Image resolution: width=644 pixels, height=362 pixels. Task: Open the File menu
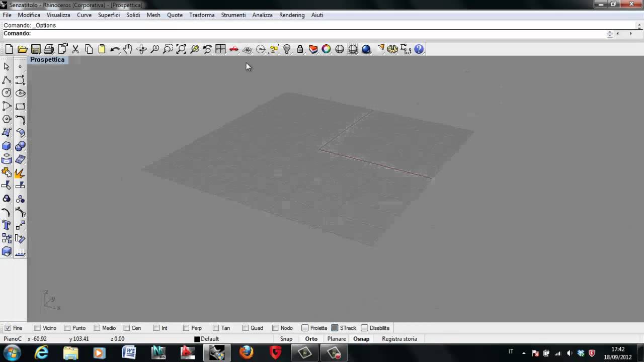click(7, 15)
